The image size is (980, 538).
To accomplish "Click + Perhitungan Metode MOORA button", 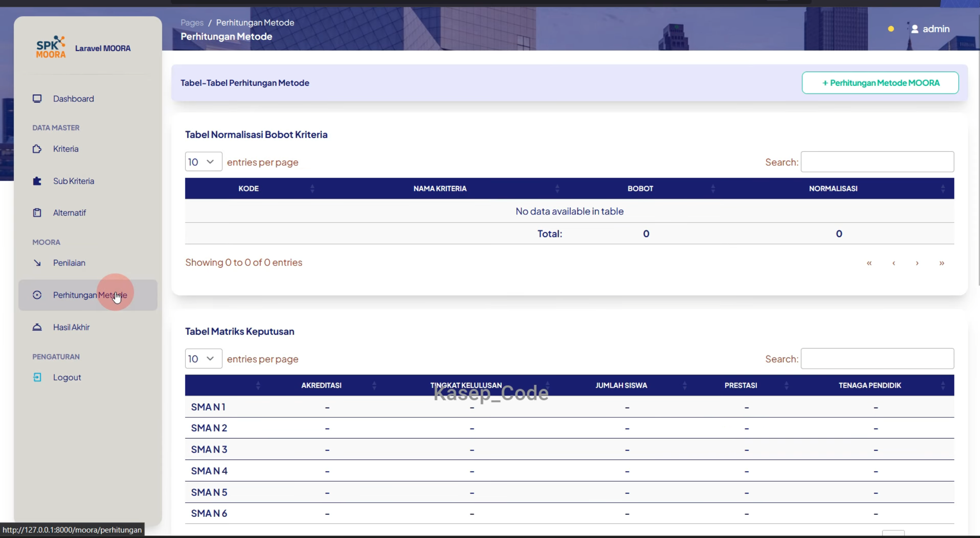I will coord(880,83).
